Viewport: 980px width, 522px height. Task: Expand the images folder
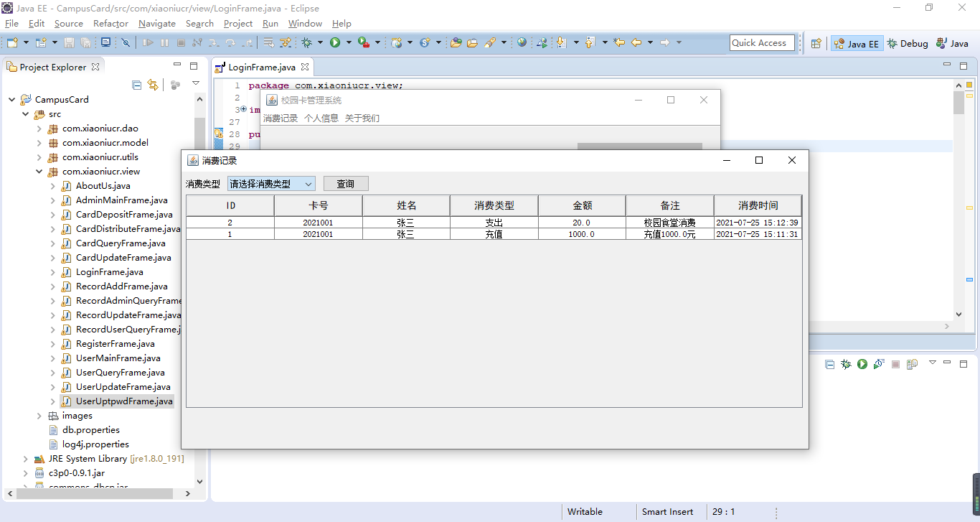(39, 416)
